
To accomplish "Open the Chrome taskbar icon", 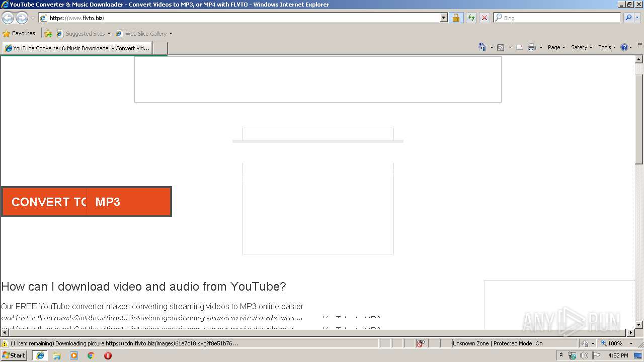I will tap(91, 355).
